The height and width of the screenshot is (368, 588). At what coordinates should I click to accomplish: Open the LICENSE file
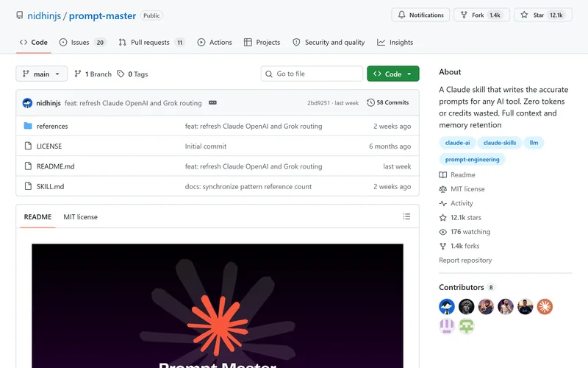pyautogui.click(x=49, y=146)
